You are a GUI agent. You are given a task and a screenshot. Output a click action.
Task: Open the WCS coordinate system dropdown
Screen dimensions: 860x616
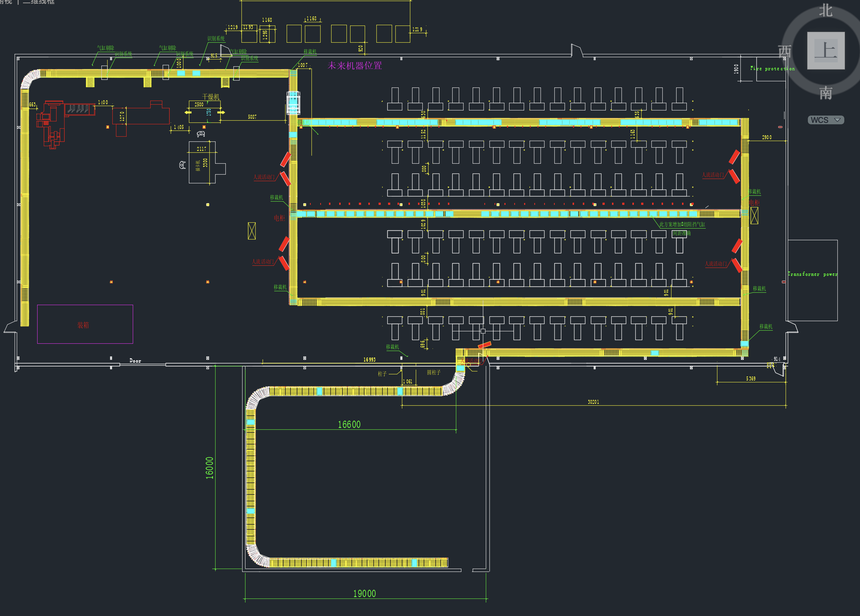pos(825,120)
